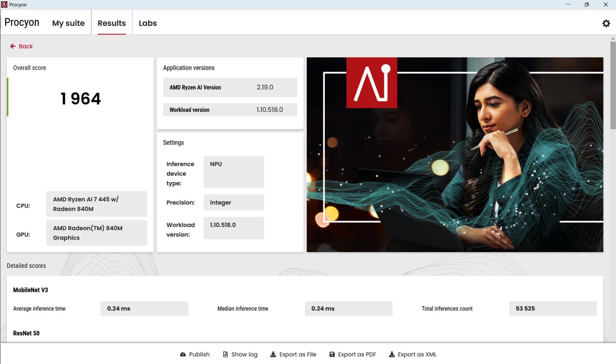Click the Publish button label
Viewport: 616px width, 364px height.
coord(199,354)
